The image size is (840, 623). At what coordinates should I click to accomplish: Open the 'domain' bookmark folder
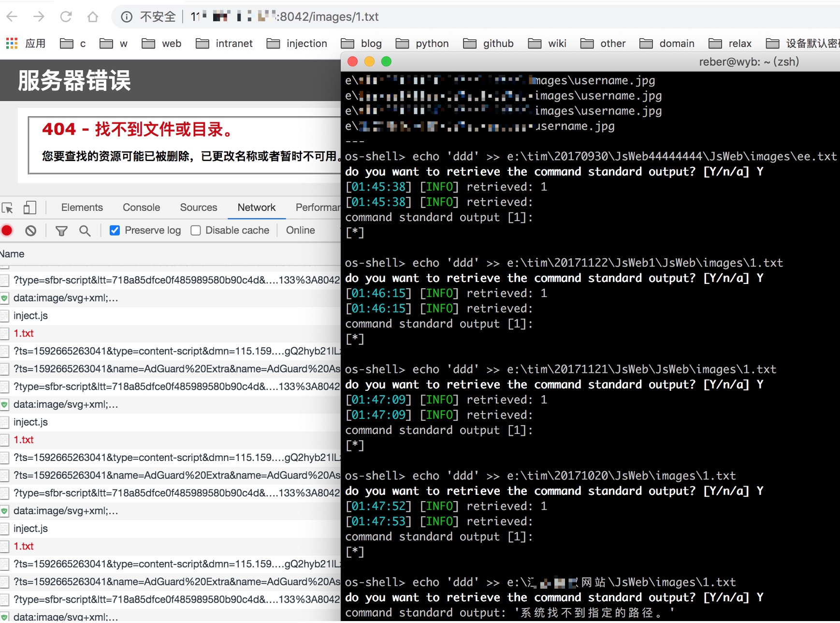pos(667,44)
